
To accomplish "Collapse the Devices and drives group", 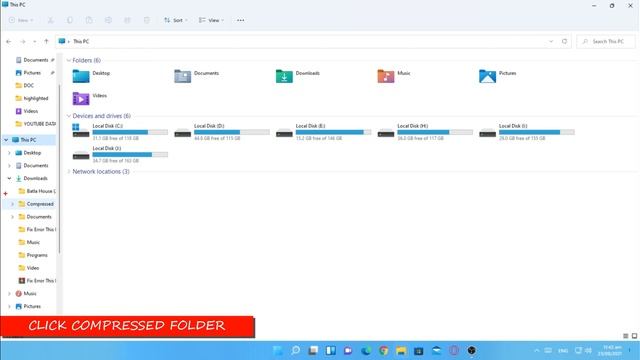I will coord(69,116).
